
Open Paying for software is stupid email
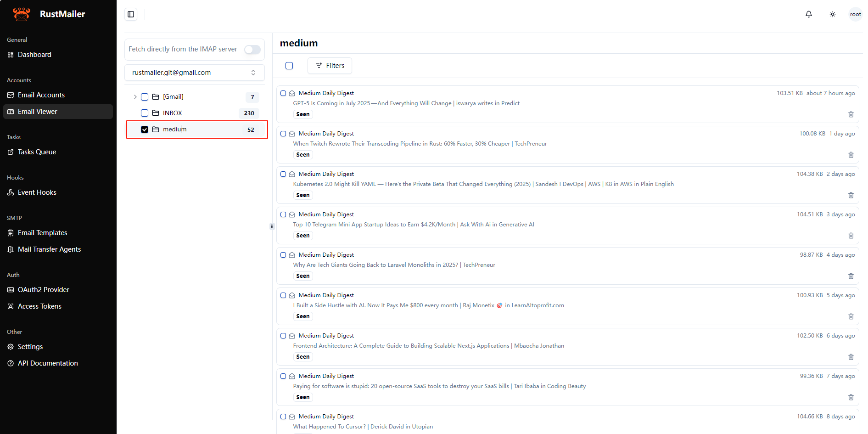pos(439,386)
